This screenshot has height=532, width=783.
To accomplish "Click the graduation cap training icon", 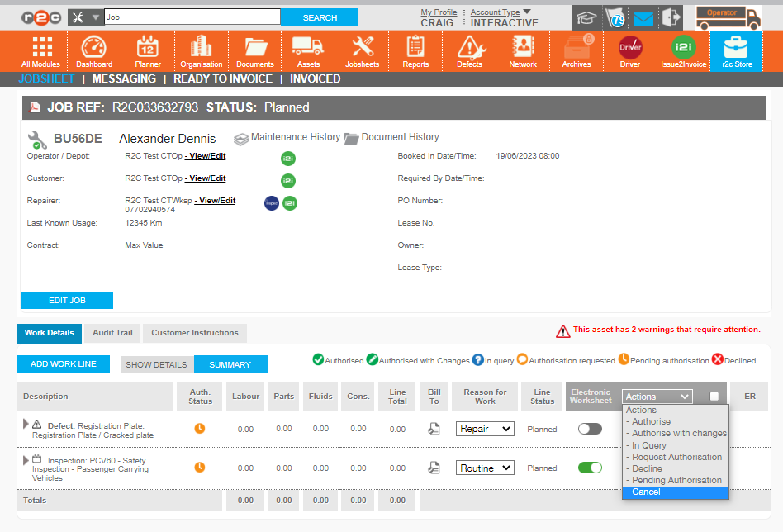I will 586,17.
